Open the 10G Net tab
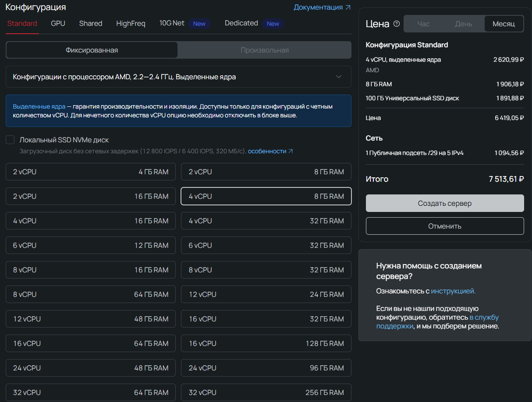532x402 pixels. click(x=172, y=23)
